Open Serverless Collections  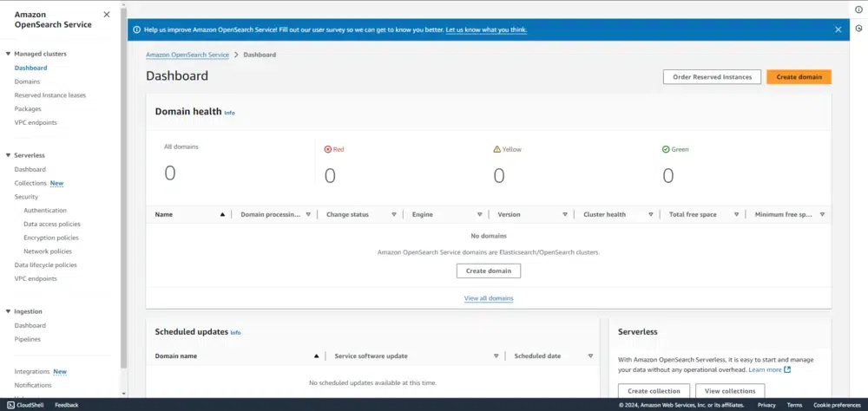tap(30, 183)
